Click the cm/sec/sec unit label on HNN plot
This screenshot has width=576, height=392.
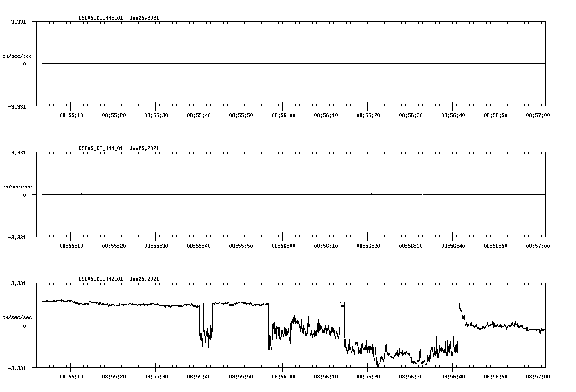pos(17,187)
